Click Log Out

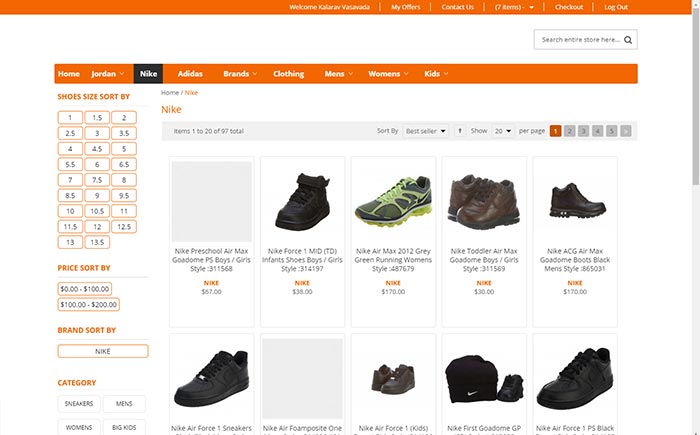[x=616, y=7]
